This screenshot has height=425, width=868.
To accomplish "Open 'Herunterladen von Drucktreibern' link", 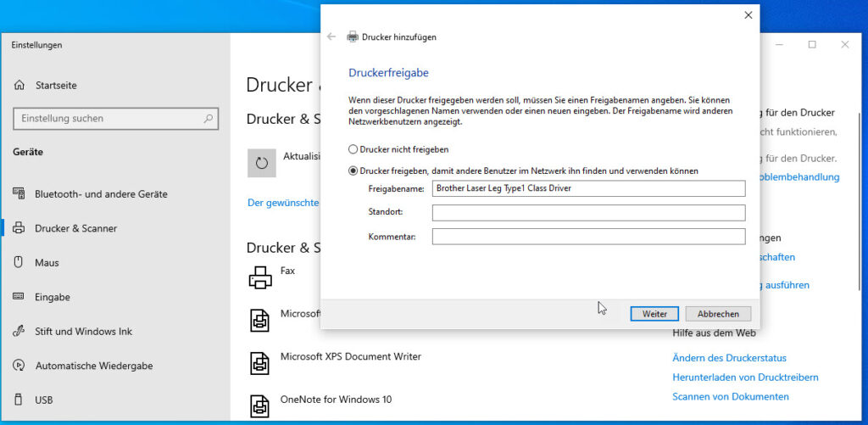I will point(745,377).
